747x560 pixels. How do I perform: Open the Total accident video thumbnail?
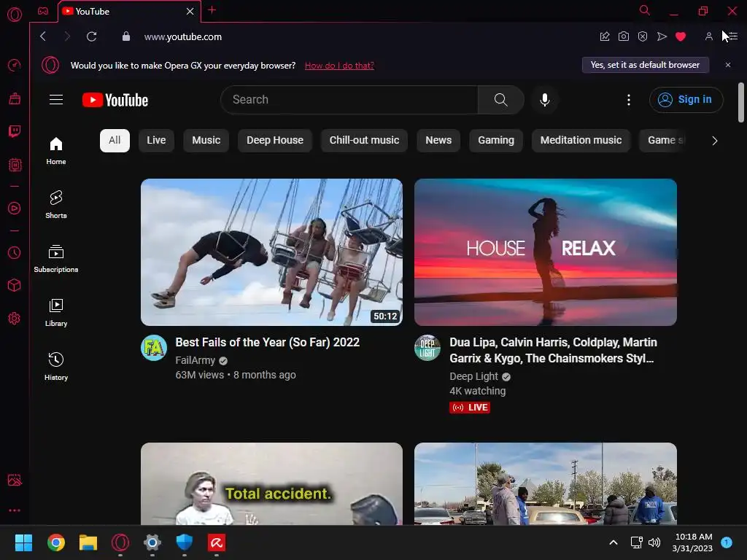click(271, 484)
